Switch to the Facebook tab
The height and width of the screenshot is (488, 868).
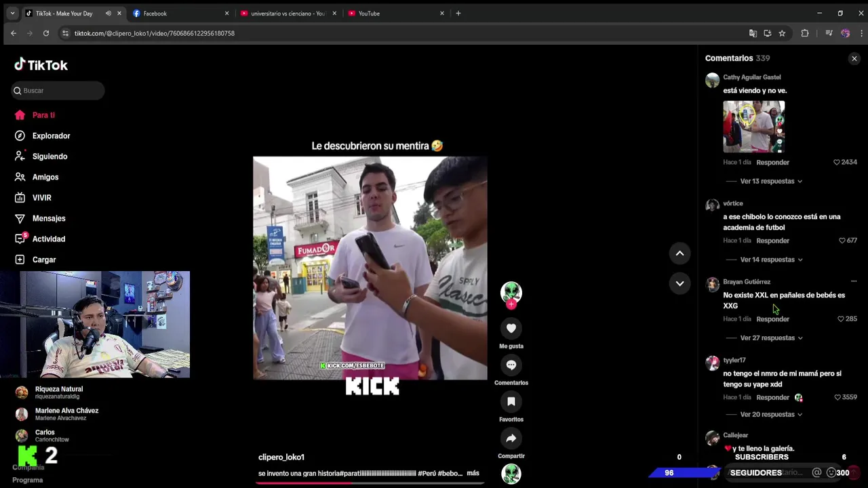coord(181,14)
